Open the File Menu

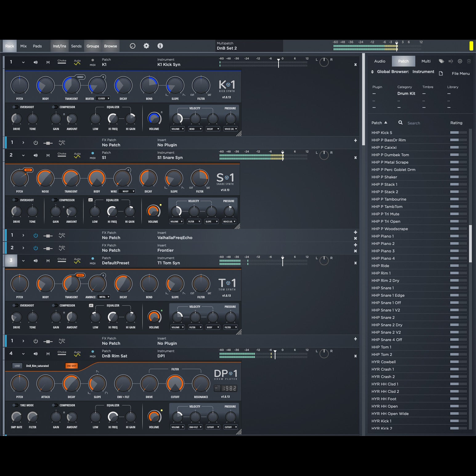pyautogui.click(x=461, y=74)
